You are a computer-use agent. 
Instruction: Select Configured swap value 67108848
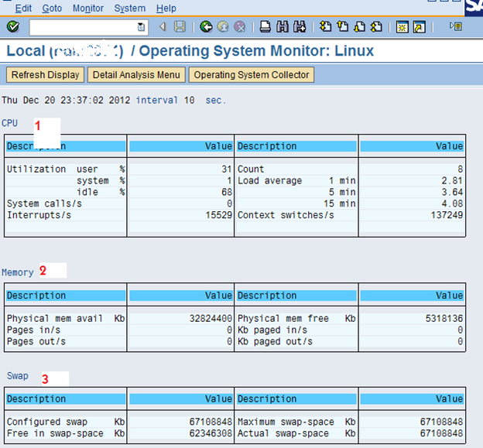click(211, 422)
